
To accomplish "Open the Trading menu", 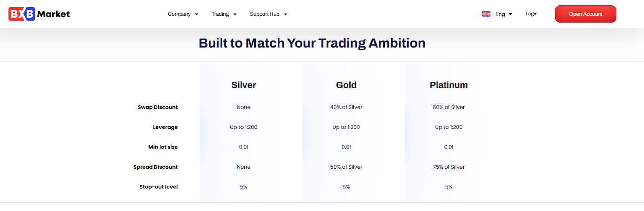I will point(220,14).
